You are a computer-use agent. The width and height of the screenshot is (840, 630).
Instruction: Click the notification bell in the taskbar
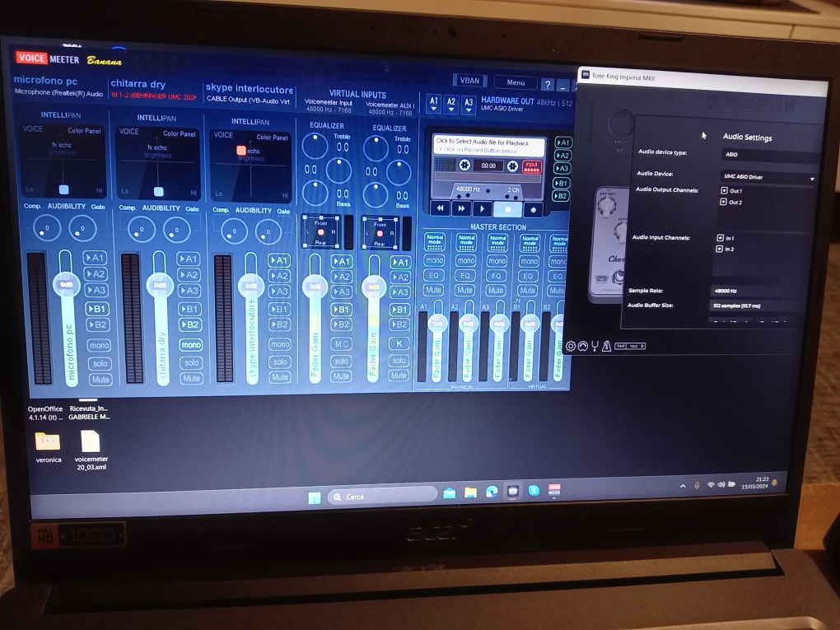click(774, 483)
